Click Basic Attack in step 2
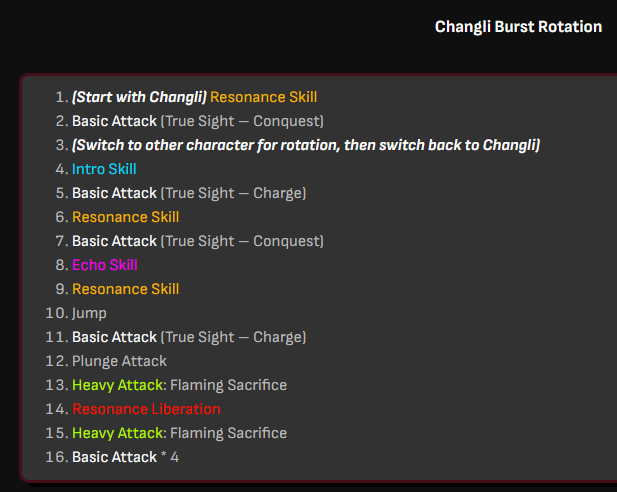This screenshot has height=492, width=617. pos(114,121)
